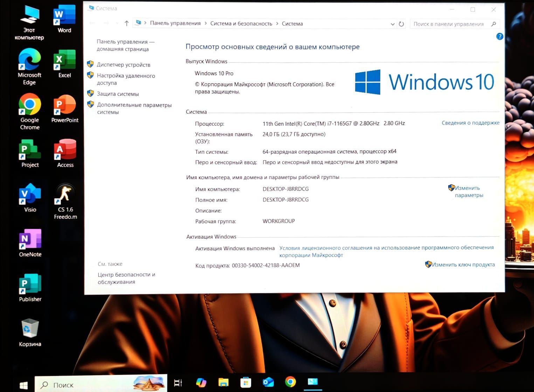Go to Панель управления домашняя страница
The height and width of the screenshot is (392, 534).
[126, 45]
